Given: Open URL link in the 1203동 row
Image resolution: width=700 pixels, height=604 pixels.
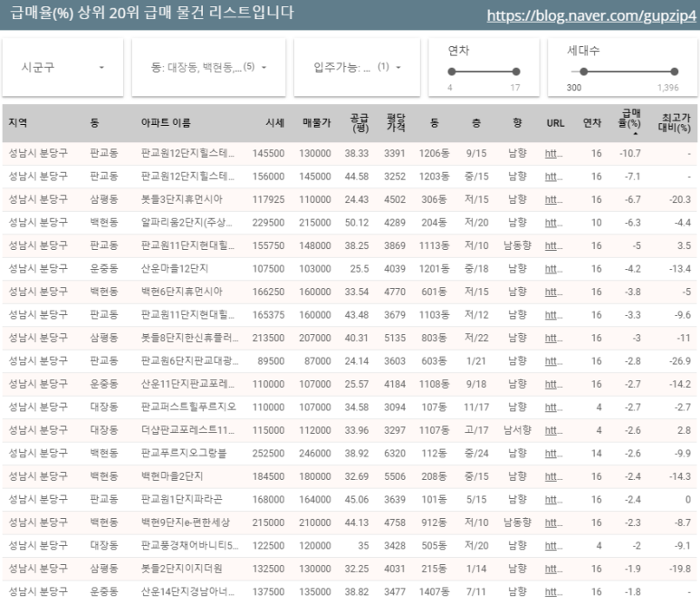Looking at the screenshot, I should pos(553,177).
